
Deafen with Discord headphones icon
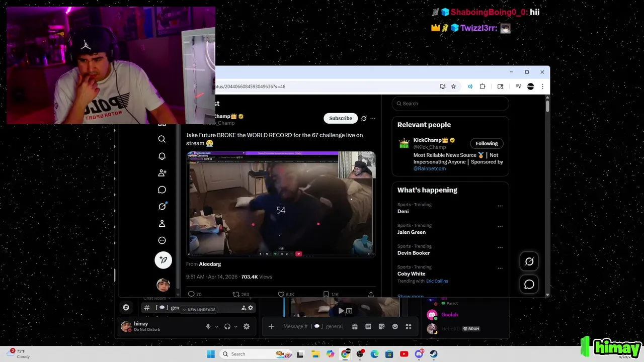(x=227, y=326)
